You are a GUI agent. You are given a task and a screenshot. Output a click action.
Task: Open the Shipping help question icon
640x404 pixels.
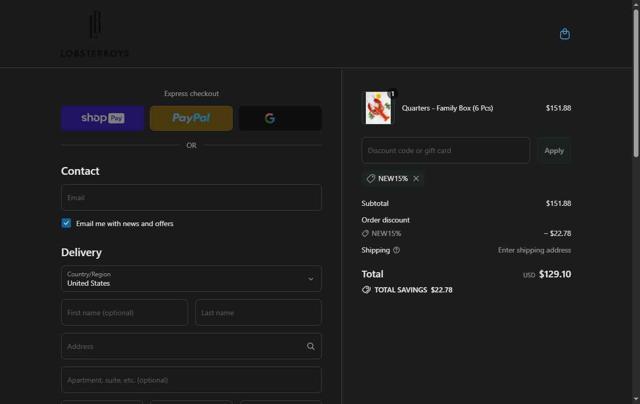[396, 250]
